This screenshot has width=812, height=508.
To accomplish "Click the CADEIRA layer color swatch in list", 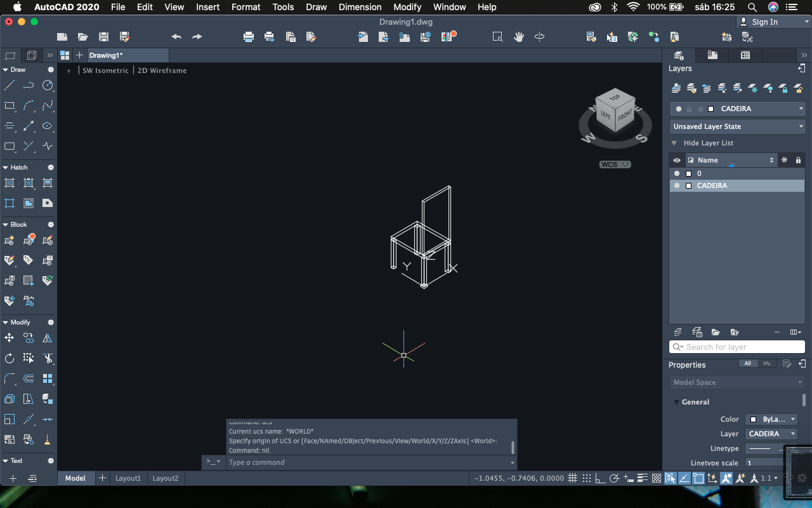I will 688,185.
